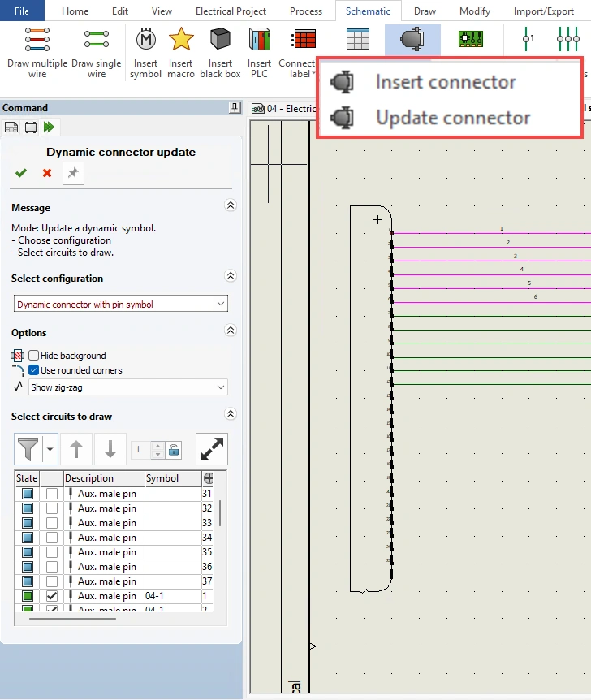
Task: Open the File menu
Action: click(x=22, y=11)
